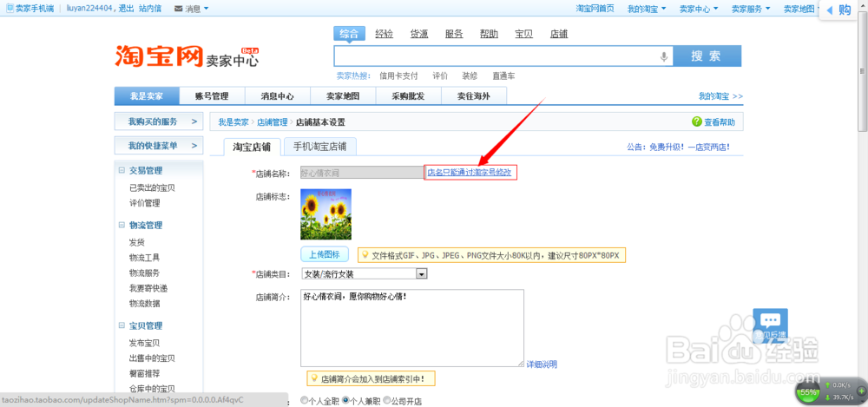Open the 卖家地图 navigation item
The image size is (868, 407).
343,95
